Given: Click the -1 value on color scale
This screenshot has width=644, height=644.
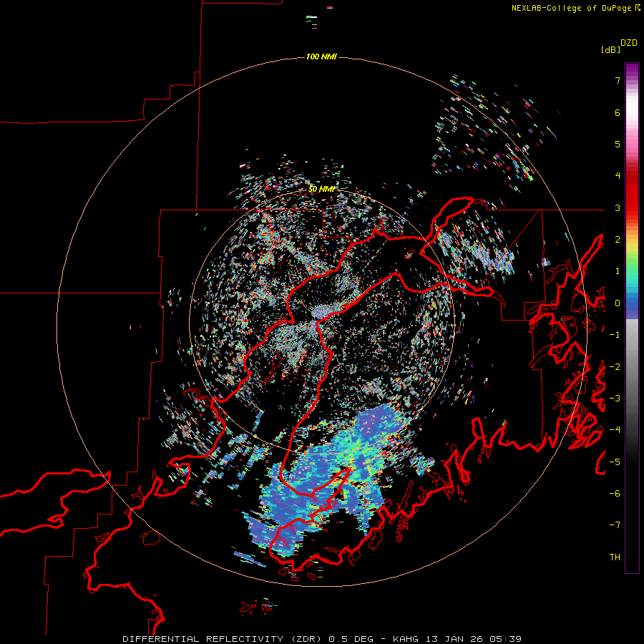Looking at the screenshot, I should (x=615, y=335).
